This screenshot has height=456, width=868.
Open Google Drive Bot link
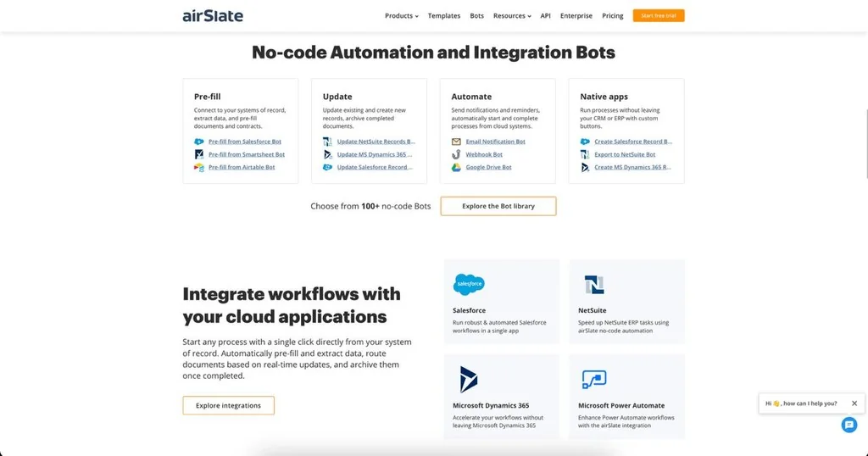click(x=488, y=167)
